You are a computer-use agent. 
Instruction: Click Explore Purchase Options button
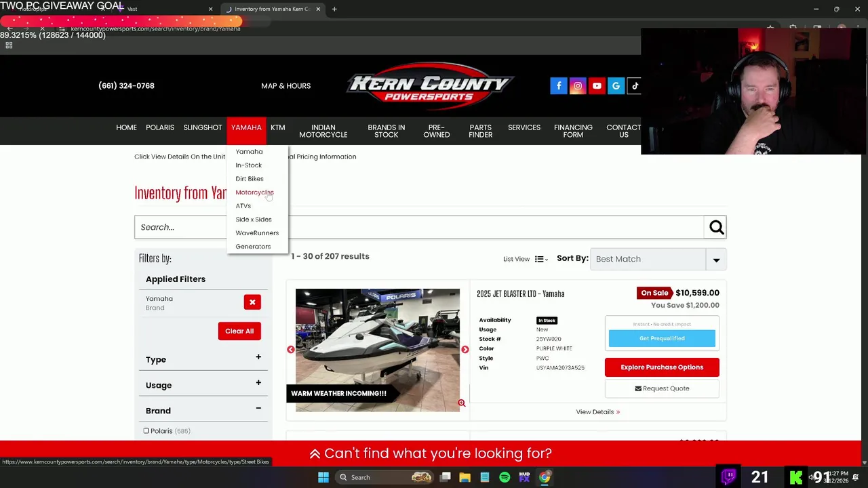click(x=662, y=367)
